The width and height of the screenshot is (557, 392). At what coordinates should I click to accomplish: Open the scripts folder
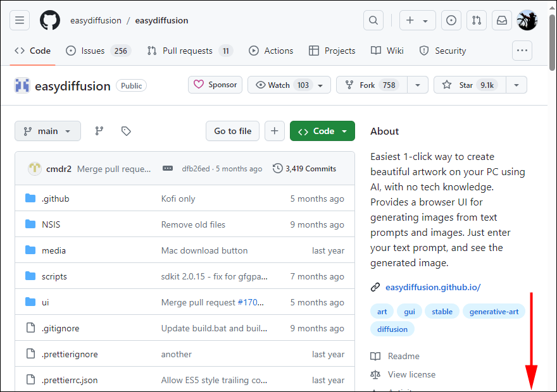pyautogui.click(x=54, y=276)
